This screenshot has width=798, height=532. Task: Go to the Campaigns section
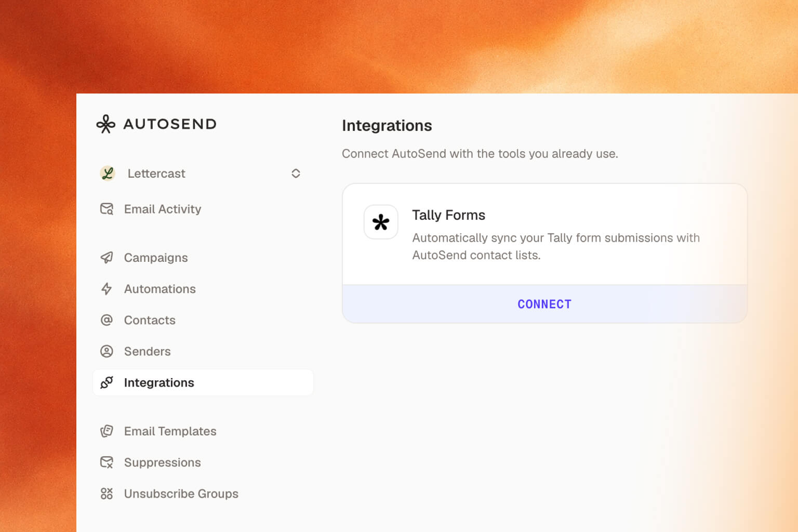(203, 258)
